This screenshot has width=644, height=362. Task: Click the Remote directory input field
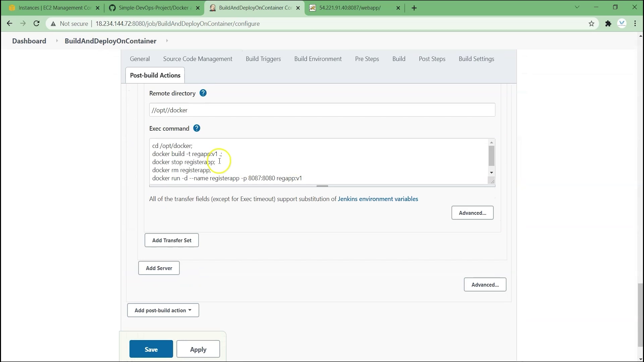tap(322, 110)
